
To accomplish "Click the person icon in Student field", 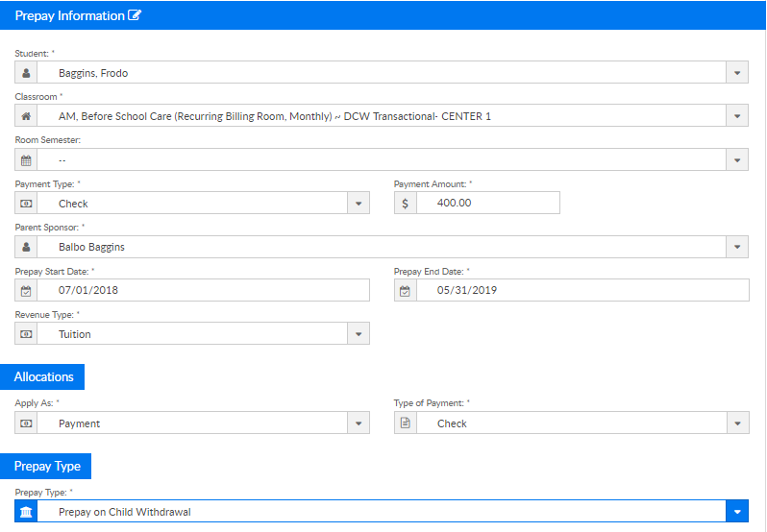I will [26, 73].
